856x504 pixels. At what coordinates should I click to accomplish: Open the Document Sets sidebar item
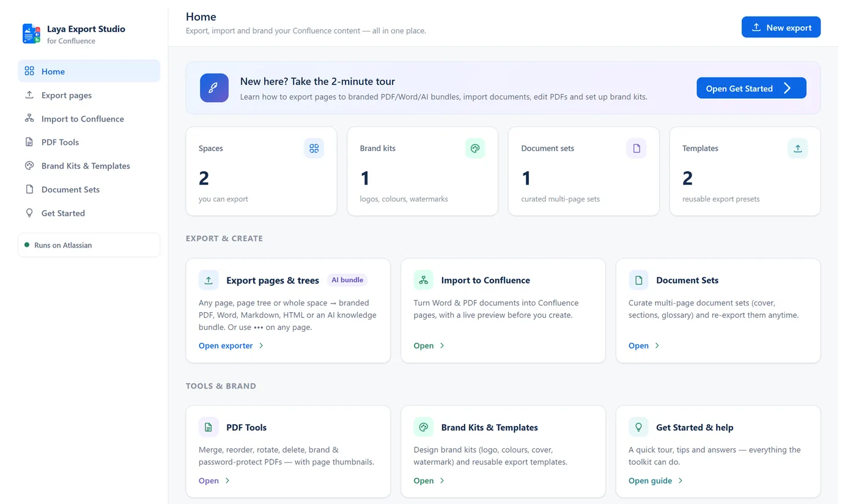(89, 189)
